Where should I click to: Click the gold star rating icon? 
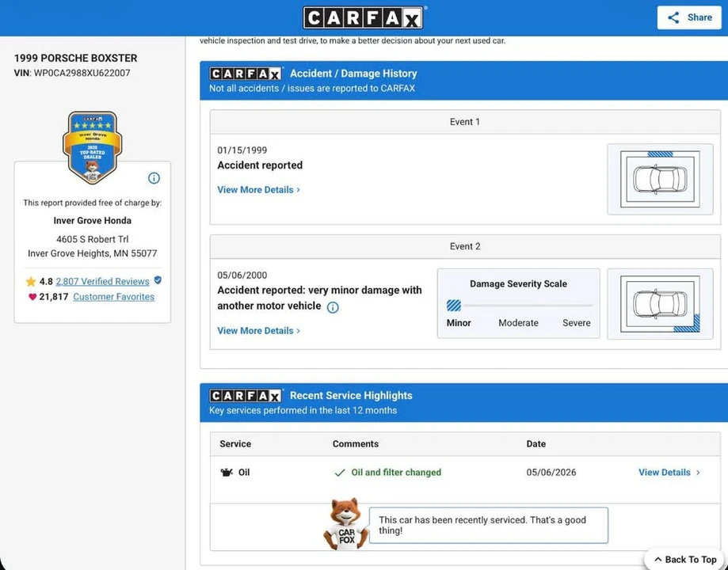coord(31,281)
